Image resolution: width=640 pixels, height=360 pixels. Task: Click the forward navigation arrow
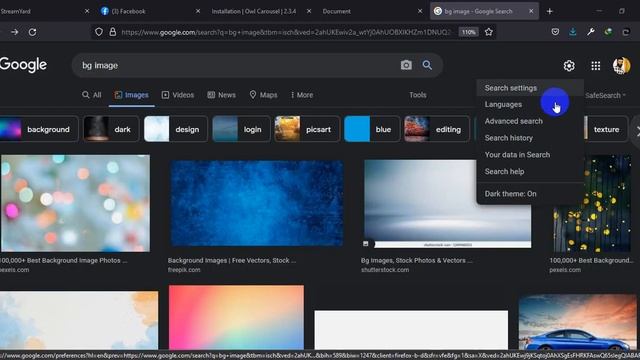tap(15, 32)
